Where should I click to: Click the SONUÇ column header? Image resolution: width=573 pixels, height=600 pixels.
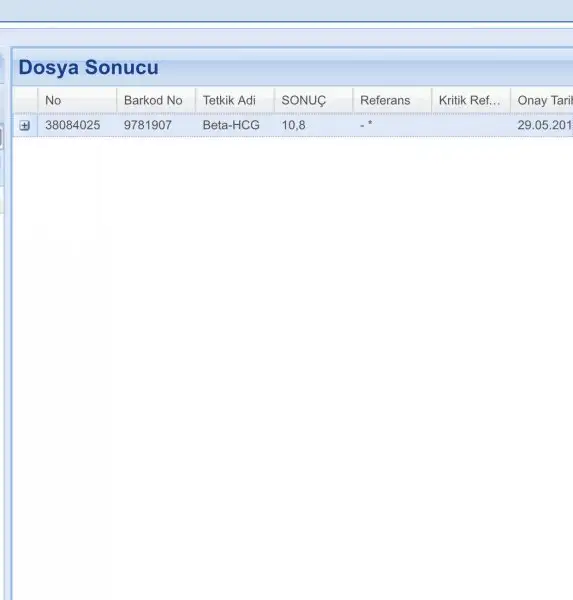[314, 100]
